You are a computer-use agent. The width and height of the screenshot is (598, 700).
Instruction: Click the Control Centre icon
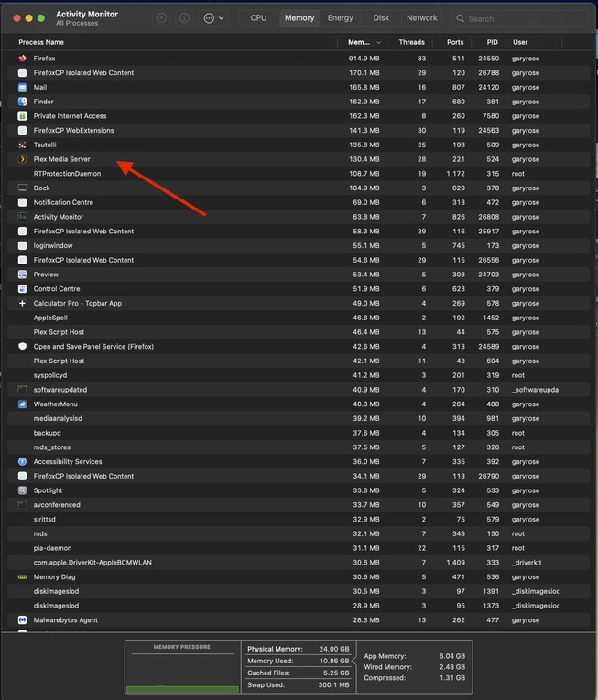tap(22, 289)
